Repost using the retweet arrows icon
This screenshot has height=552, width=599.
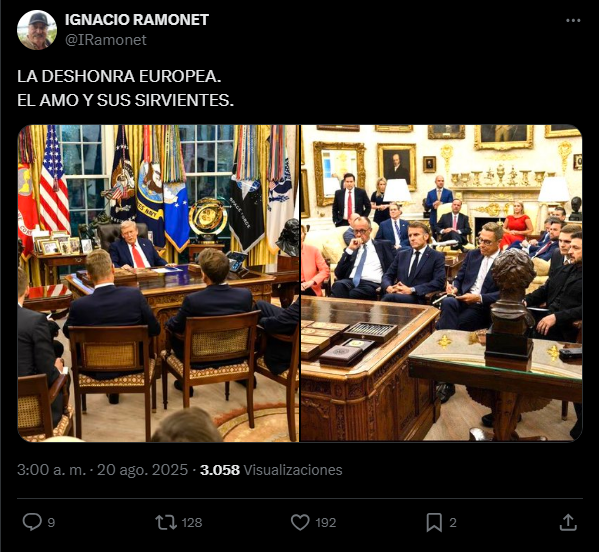point(166,523)
